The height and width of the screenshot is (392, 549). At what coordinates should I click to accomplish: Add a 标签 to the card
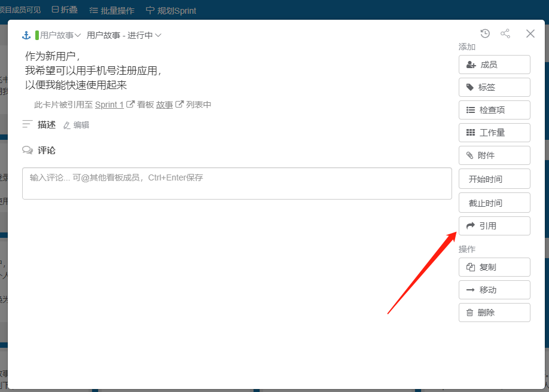(494, 87)
